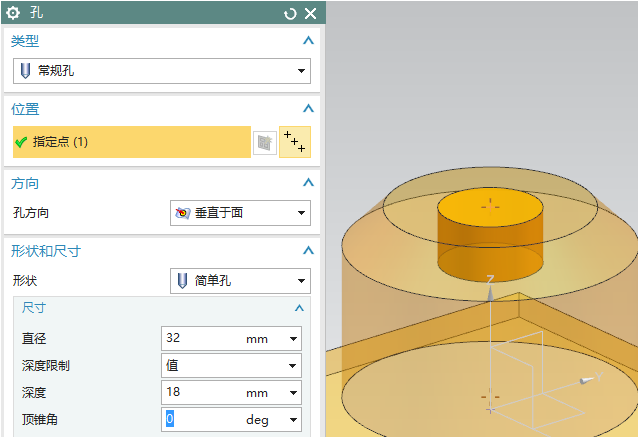Collapse the 尺寸 subsection

[x=298, y=308]
